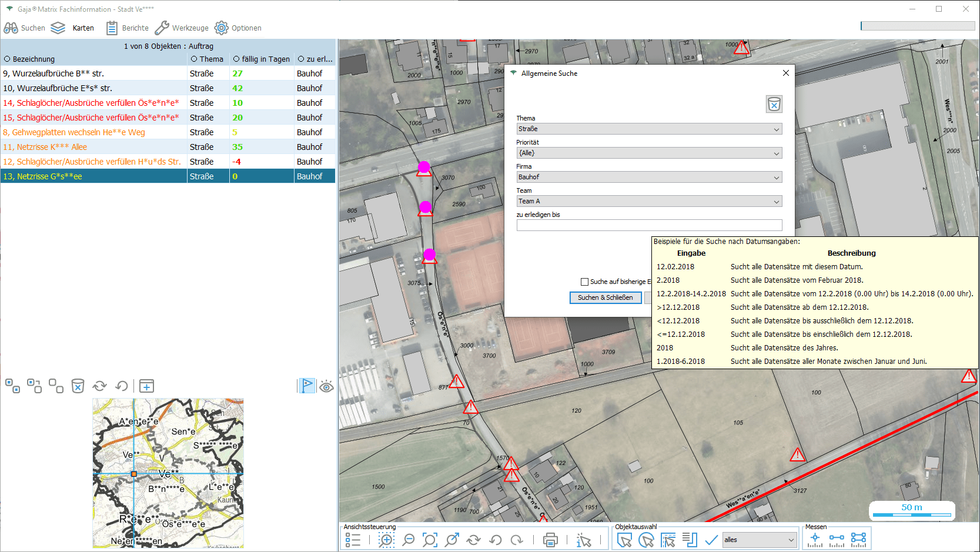Click the clear search trash icon in dialog

[x=774, y=104]
